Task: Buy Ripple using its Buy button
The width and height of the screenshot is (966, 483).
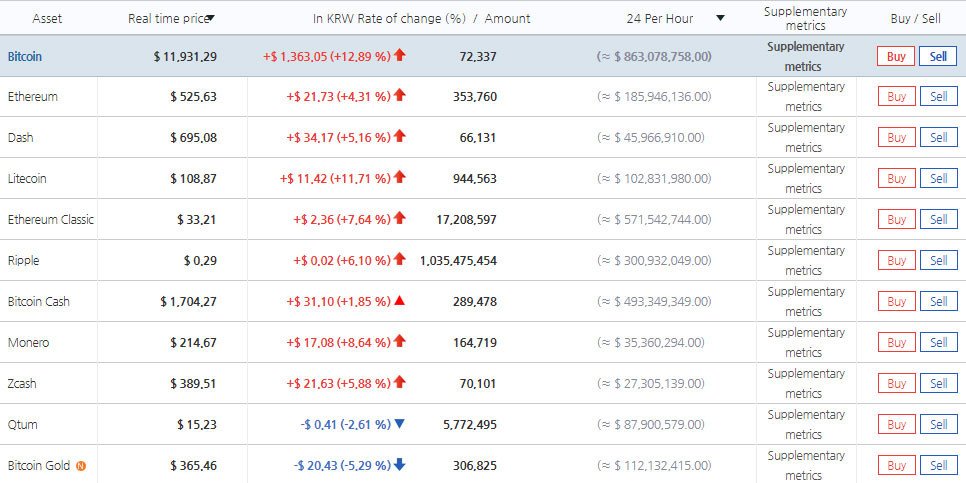Action: click(896, 261)
